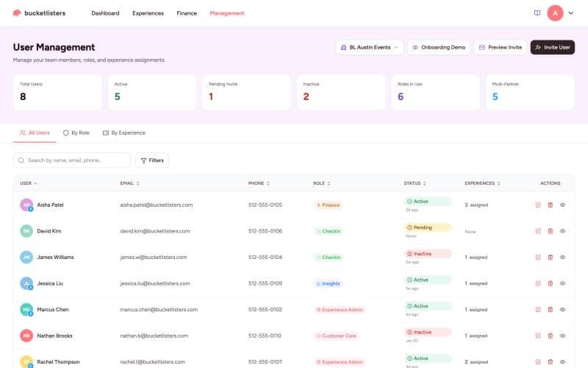Screen dimensions: 588x368
Task: Edit Aisha Patel's user record
Action: tap(538, 205)
